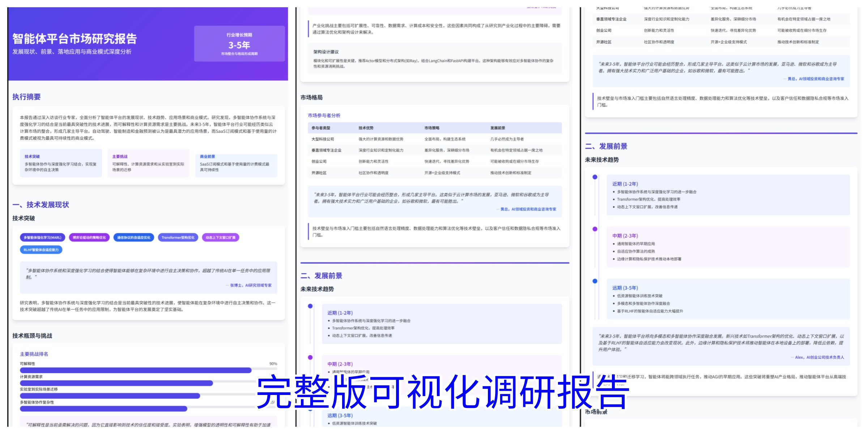Open the 主要挑战 summary card
The height and width of the screenshot is (434, 868).
click(148, 163)
